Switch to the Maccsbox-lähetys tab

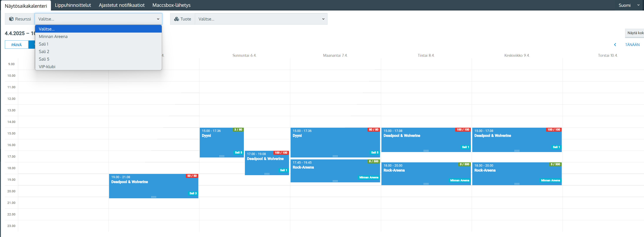tap(171, 5)
